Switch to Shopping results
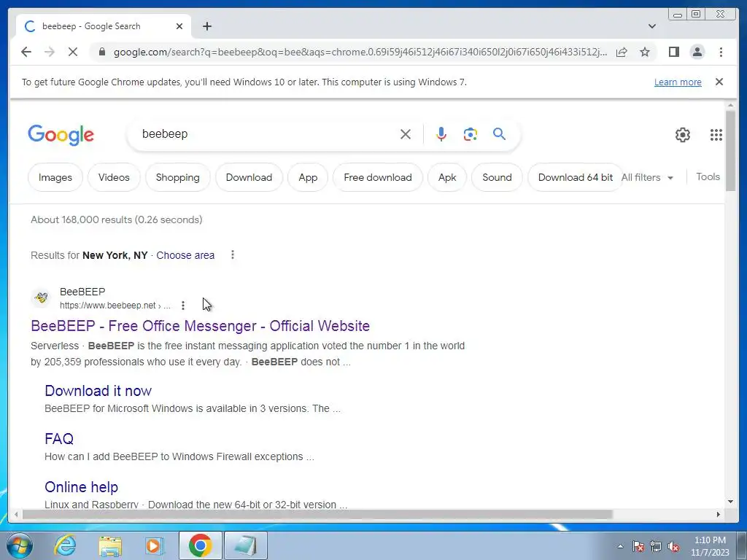The width and height of the screenshot is (747, 560). (178, 177)
